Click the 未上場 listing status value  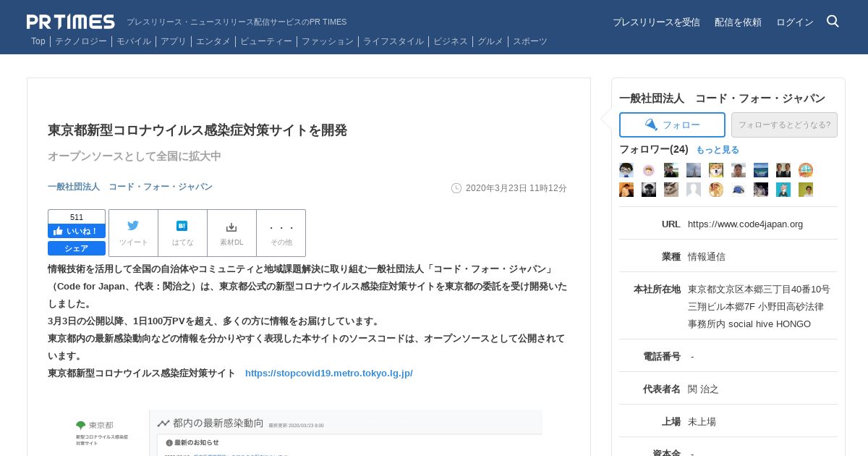(702, 422)
